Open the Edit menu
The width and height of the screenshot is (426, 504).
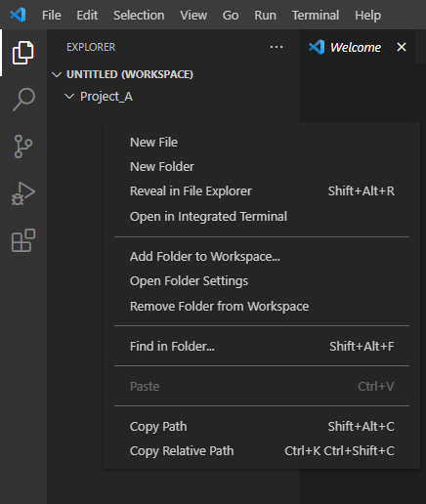pyautogui.click(x=87, y=16)
